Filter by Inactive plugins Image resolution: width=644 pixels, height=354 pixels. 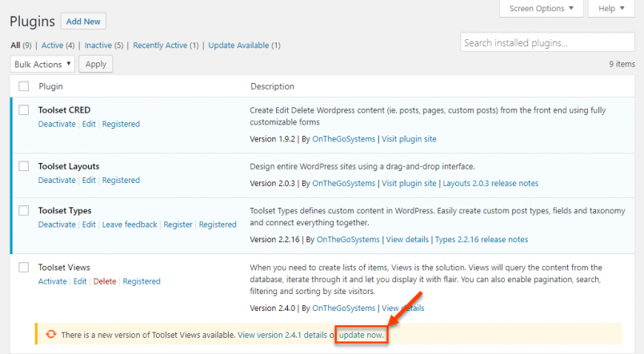(x=98, y=45)
